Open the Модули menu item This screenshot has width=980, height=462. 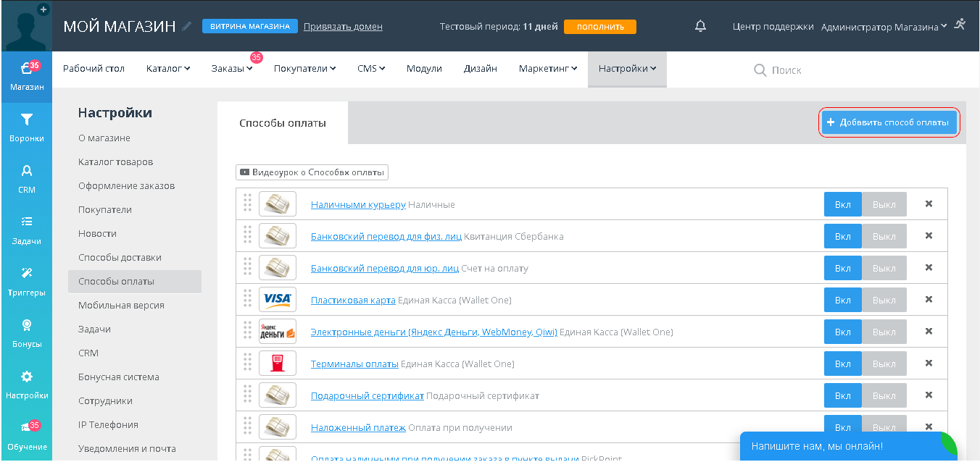point(424,69)
